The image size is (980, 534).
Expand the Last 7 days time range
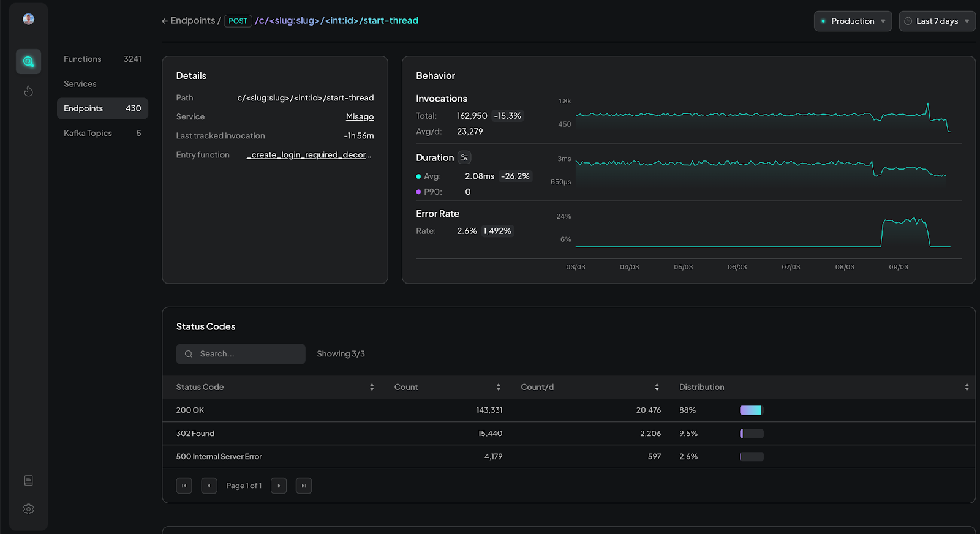tap(937, 21)
